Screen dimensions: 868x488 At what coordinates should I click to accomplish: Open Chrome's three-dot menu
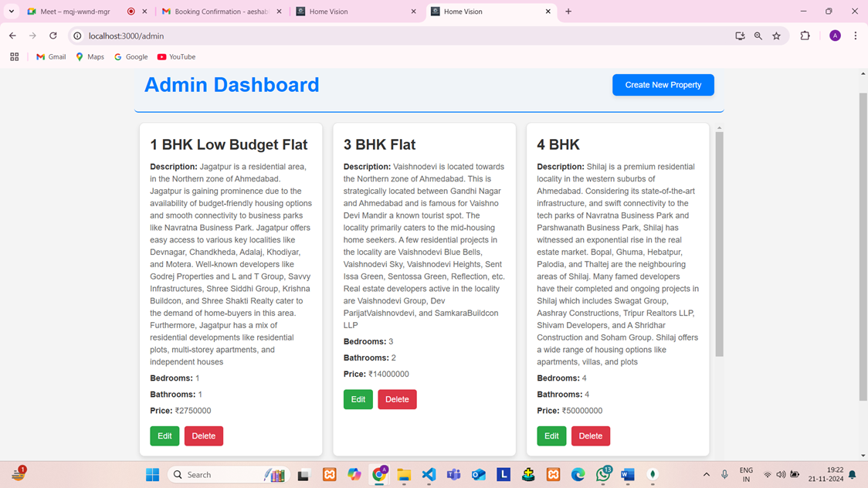coord(855,36)
